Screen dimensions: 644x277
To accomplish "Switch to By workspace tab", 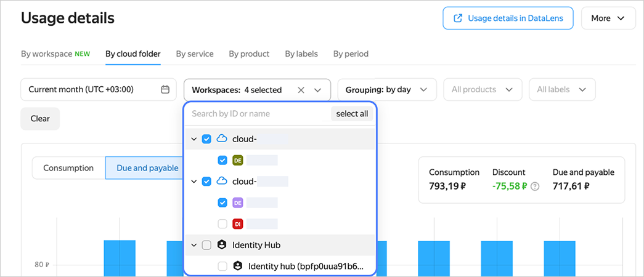I will coord(55,54).
